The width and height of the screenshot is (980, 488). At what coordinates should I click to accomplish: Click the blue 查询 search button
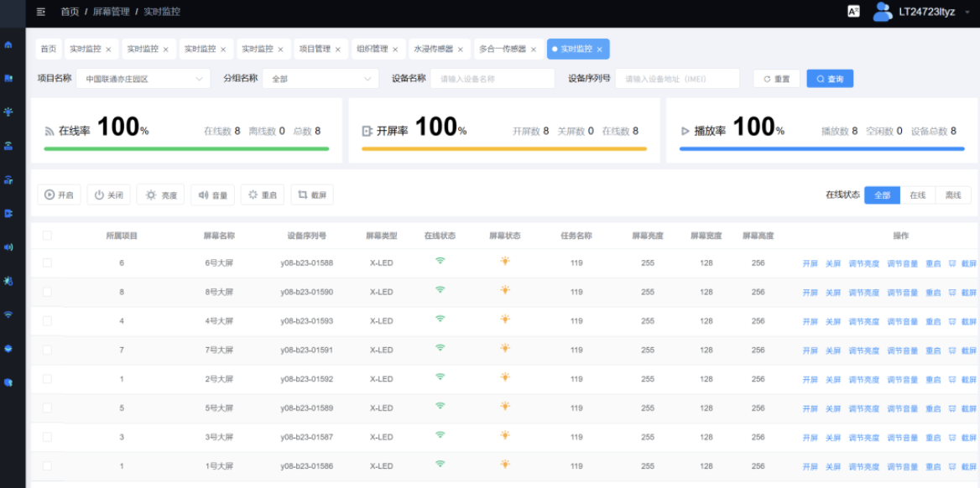830,79
